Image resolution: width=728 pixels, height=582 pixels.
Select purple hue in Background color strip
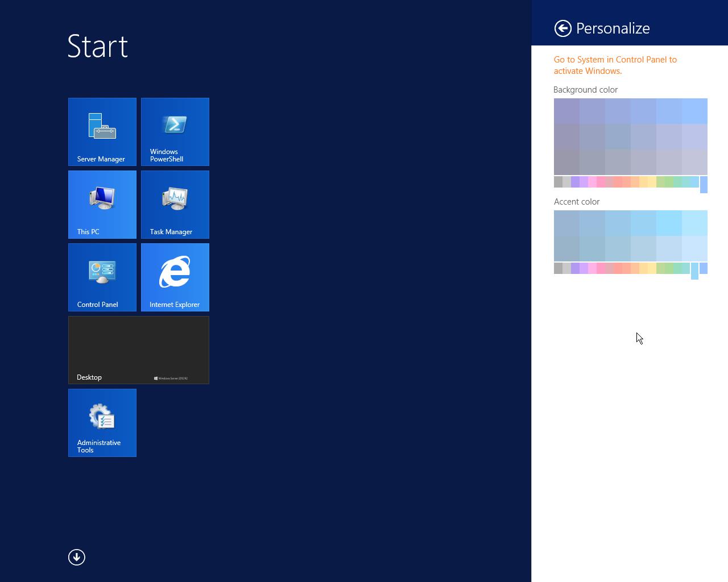pyautogui.click(x=575, y=182)
